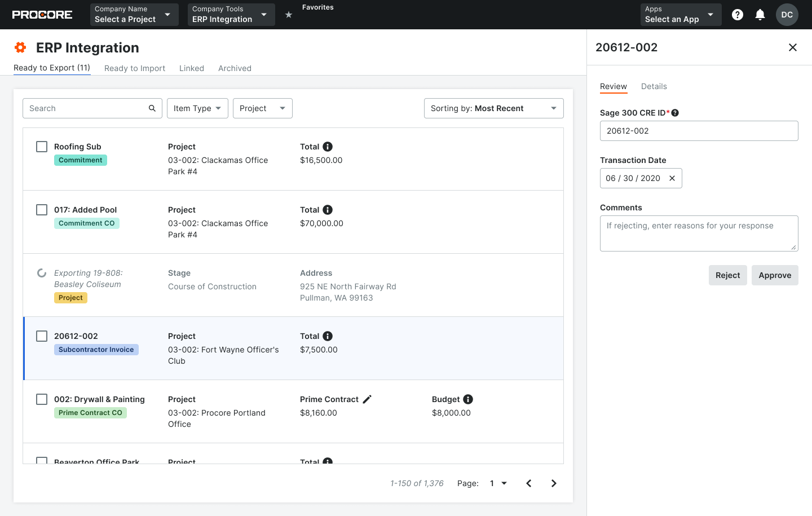The width and height of the screenshot is (812, 516).
Task: Expand the Item Type filter
Action: tap(197, 108)
